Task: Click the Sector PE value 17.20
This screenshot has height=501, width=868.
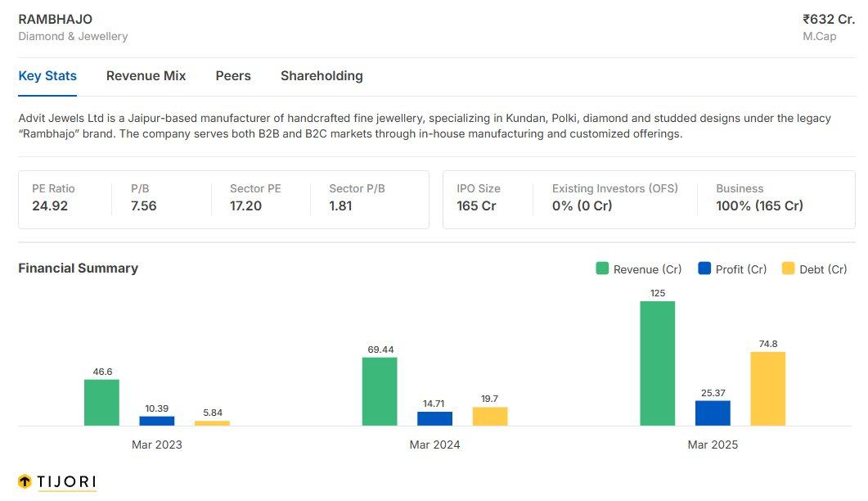Action: [x=245, y=205]
